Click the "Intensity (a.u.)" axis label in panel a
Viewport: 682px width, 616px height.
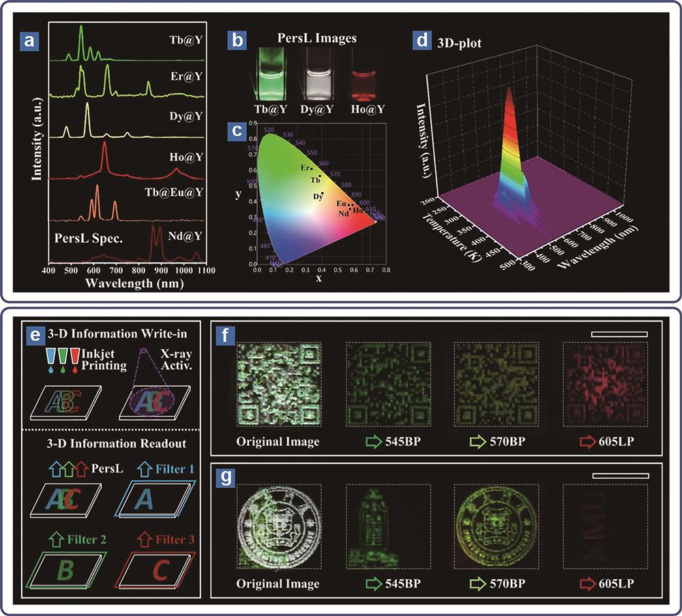pyautogui.click(x=38, y=140)
